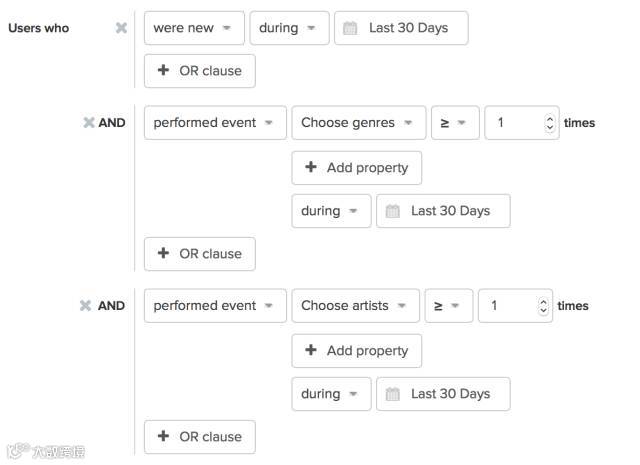Image resolution: width=640 pixels, height=465 pixels.
Task: Click calendar icon in Choose artists date range
Action: (392, 394)
